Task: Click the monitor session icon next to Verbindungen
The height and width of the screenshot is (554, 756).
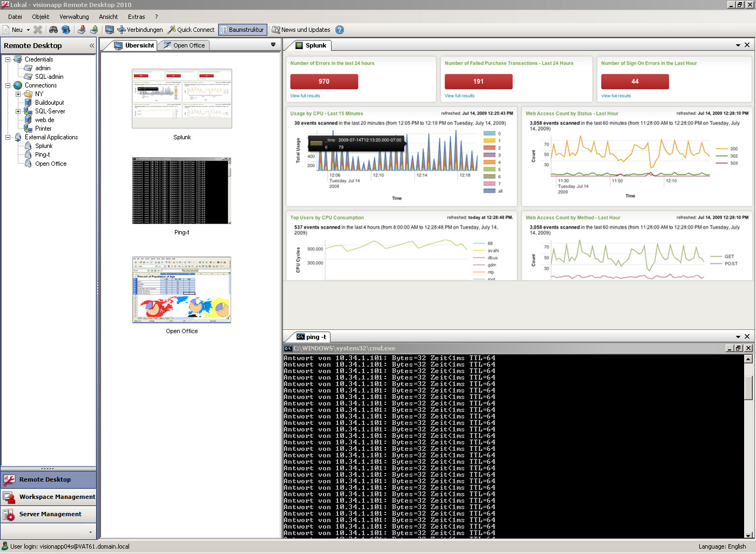Action: 109,30
